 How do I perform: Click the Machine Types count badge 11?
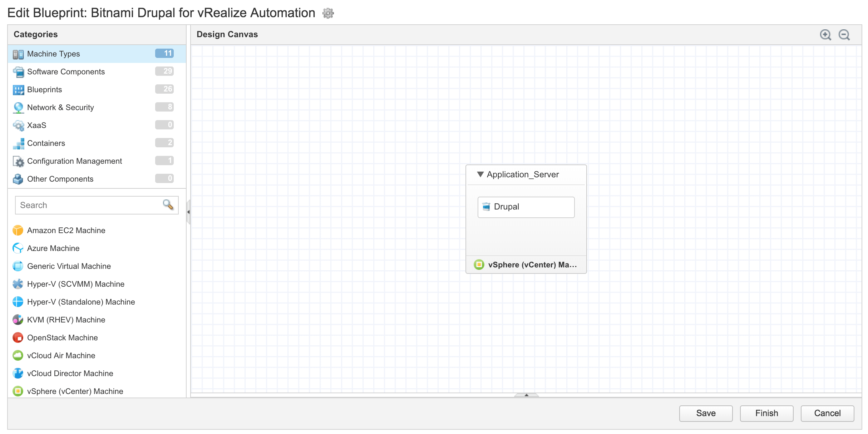pyautogui.click(x=164, y=53)
